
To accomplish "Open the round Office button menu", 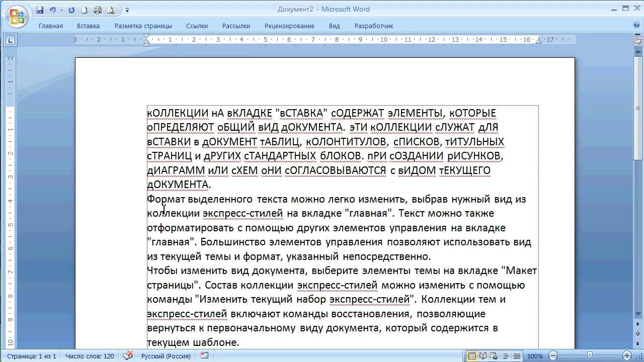I will pos(17,16).
